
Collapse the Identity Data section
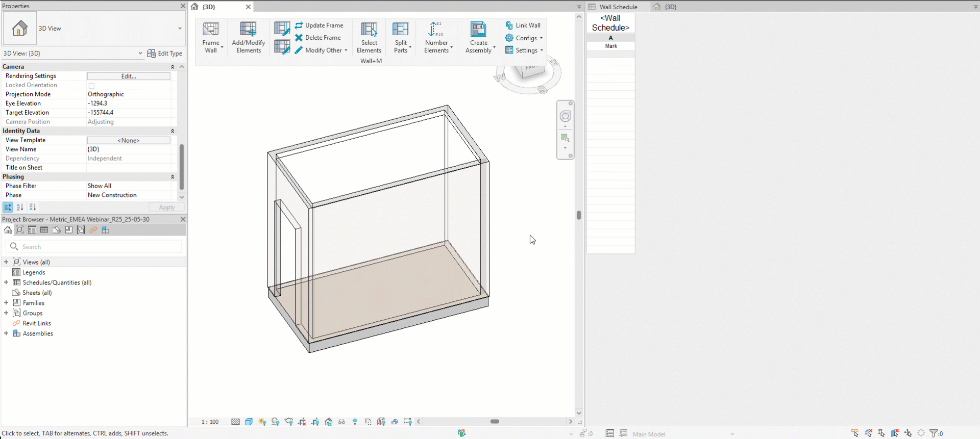[x=173, y=131]
